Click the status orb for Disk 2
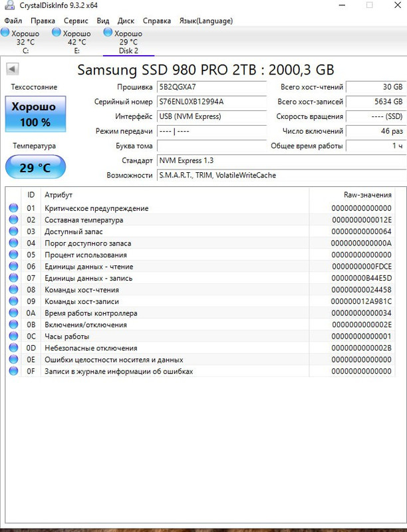Screen dimensions: 407x532 108,33
